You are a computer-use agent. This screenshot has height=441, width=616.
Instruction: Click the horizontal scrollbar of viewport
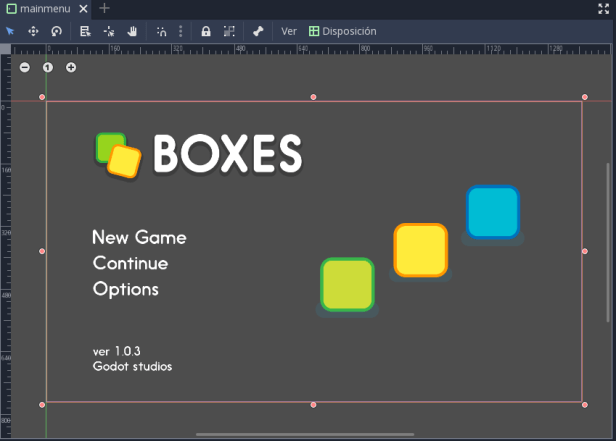[305, 434]
